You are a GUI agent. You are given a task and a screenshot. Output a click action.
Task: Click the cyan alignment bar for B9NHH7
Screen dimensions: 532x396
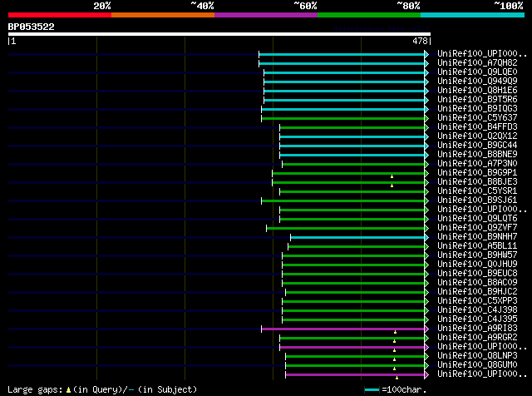357,237
